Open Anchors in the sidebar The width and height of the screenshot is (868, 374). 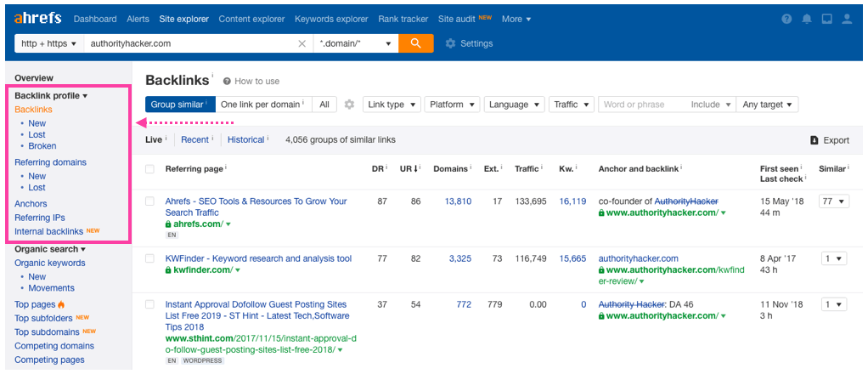click(x=31, y=203)
